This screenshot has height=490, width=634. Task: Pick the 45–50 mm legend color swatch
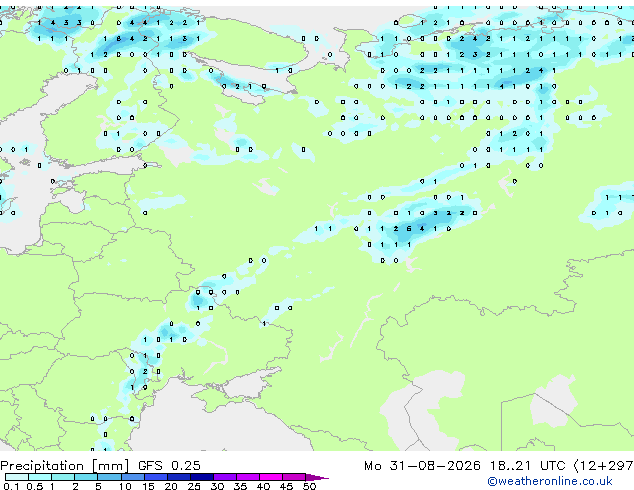[x=294, y=477]
